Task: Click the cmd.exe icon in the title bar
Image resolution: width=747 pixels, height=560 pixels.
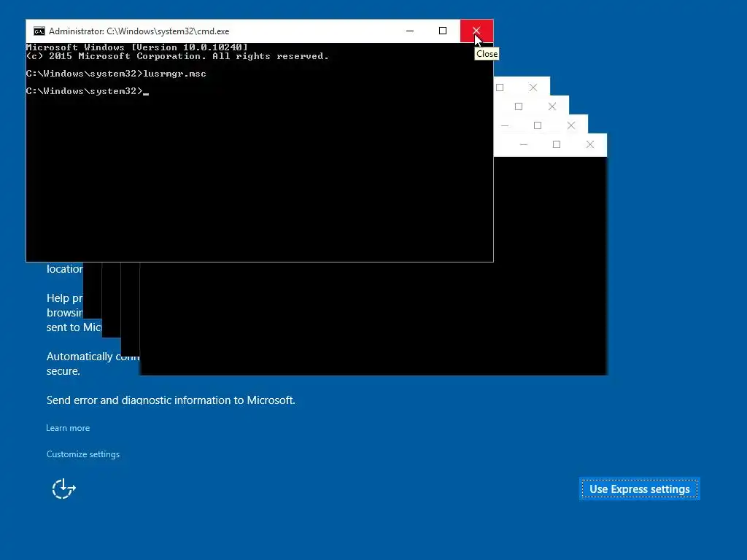Action: pyautogui.click(x=39, y=31)
